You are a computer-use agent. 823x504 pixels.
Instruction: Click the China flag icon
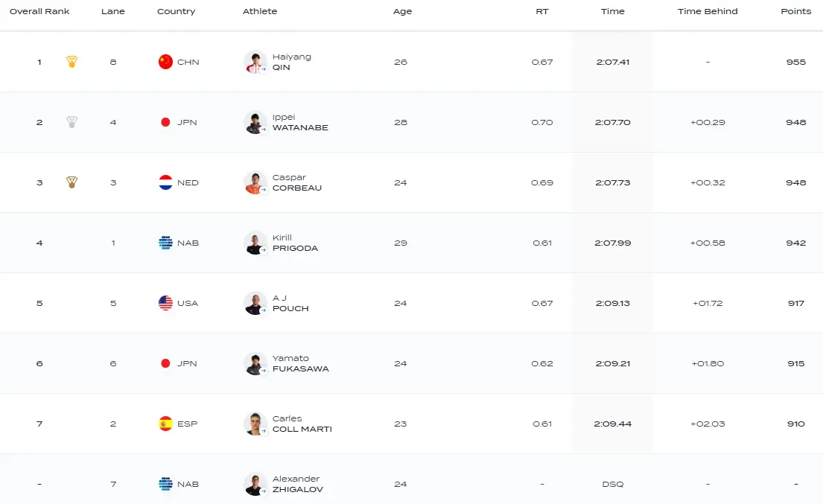(x=165, y=62)
